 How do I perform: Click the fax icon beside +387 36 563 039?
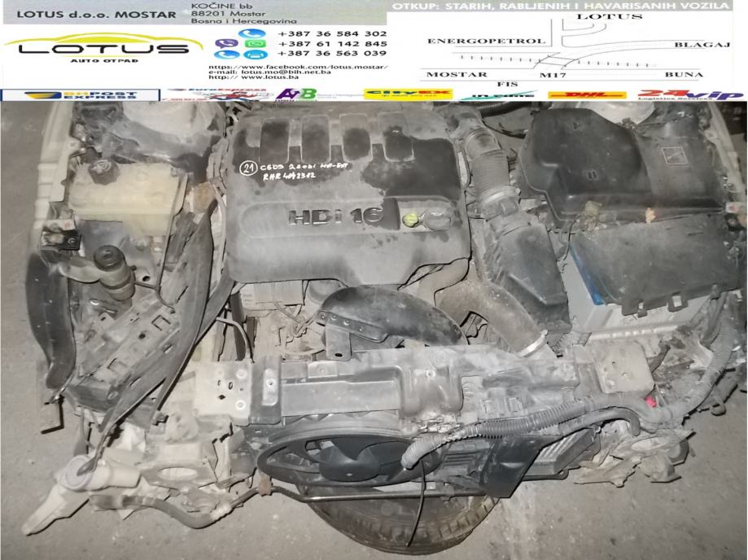point(256,55)
